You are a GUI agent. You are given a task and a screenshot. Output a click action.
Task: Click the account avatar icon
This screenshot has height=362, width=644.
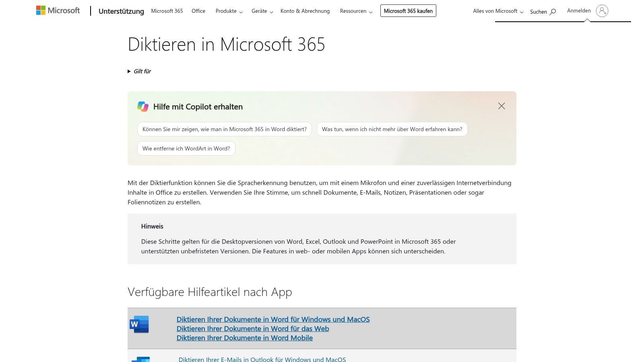602,11
